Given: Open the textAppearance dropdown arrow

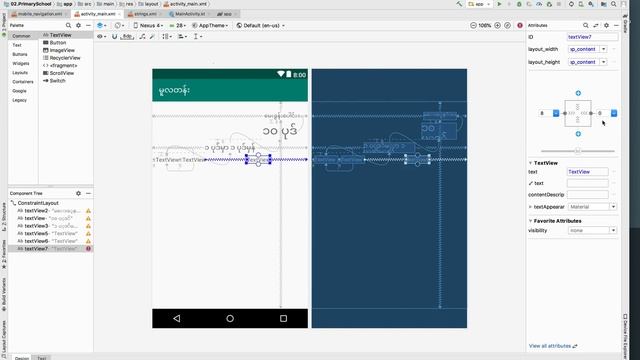Looking at the screenshot, I should (x=613, y=207).
